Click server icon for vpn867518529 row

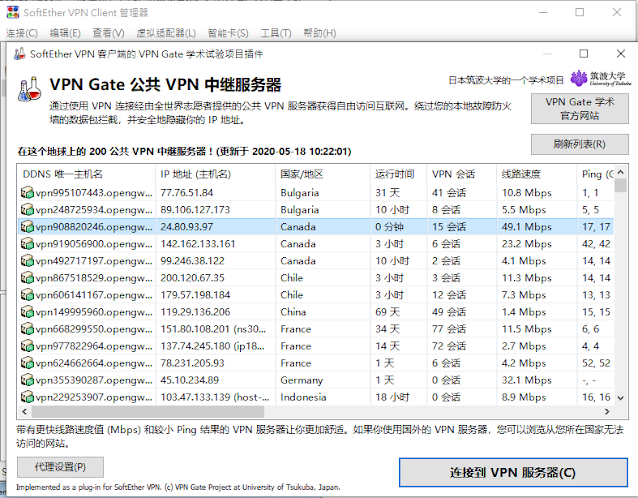[27, 278]
